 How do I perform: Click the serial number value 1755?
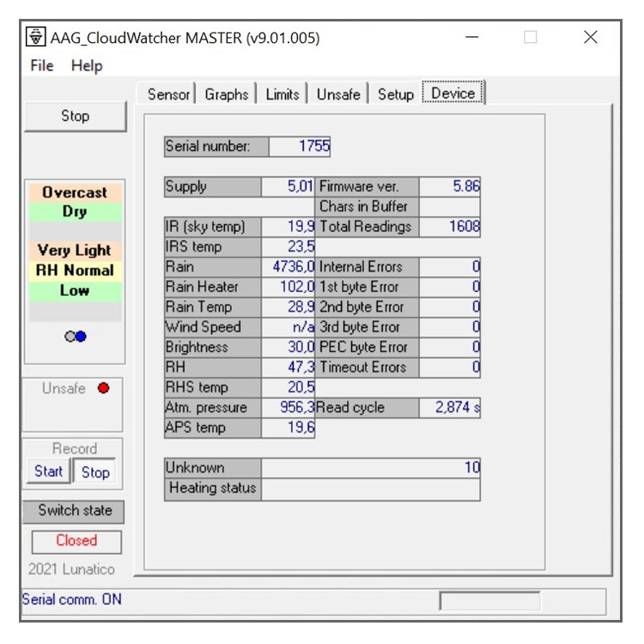coord(300,147)
